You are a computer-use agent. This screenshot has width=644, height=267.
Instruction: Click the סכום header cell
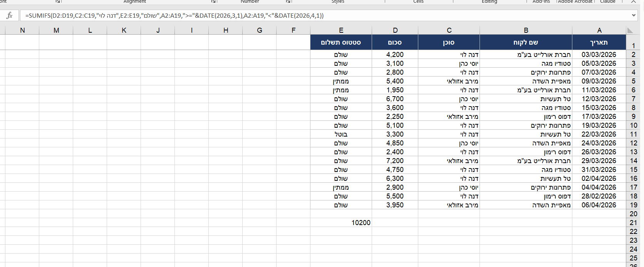pyautogui.click(x=395, y=42)
